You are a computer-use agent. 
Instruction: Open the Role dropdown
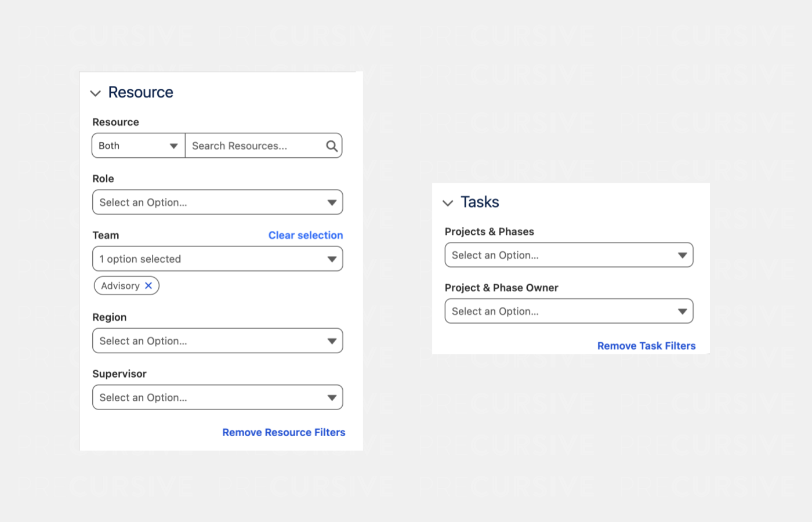pyautogui.click(x=217, y=202)
